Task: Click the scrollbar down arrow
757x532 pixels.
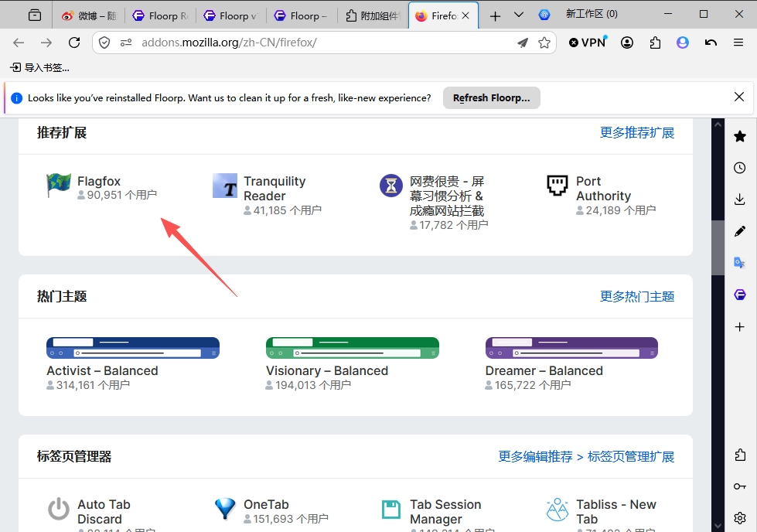Action: click(718, 525)
